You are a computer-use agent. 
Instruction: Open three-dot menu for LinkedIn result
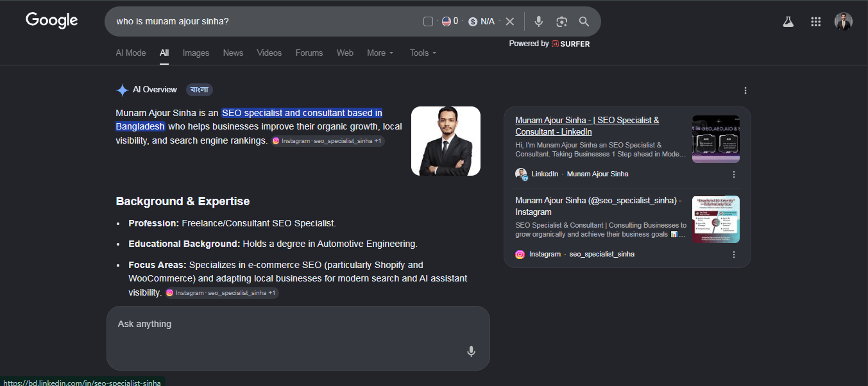(x=734, y=174)
